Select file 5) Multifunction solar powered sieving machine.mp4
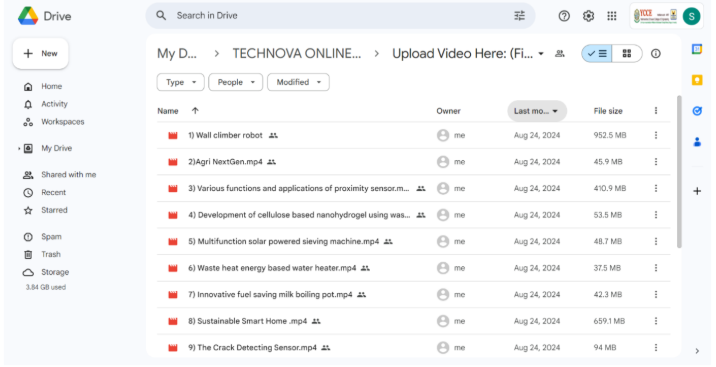 (284, 241)
